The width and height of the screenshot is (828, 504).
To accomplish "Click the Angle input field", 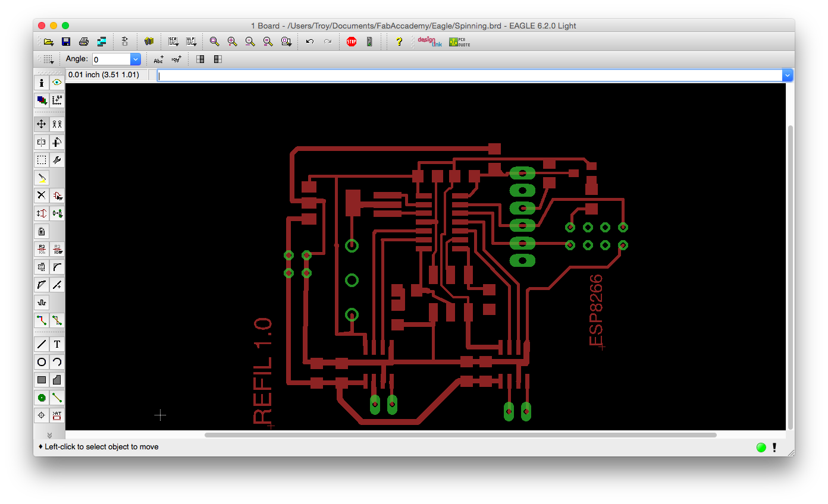I will tap(111, 59).
